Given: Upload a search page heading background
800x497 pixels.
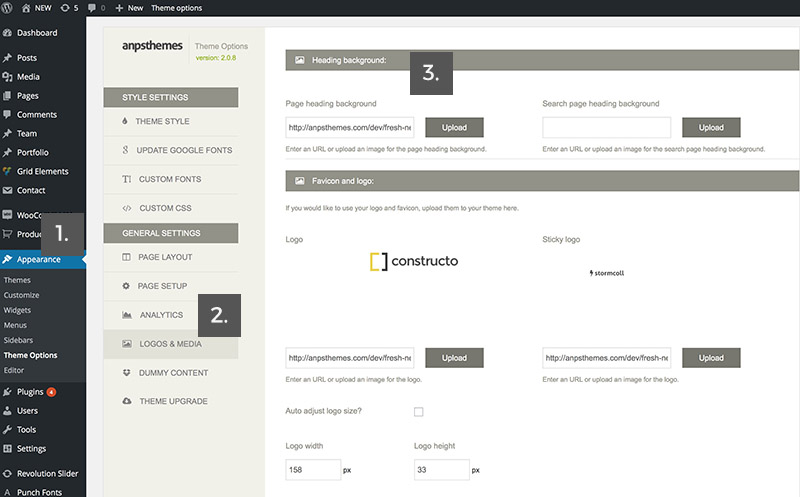Looking at the screenshot, I should (711, 128).
